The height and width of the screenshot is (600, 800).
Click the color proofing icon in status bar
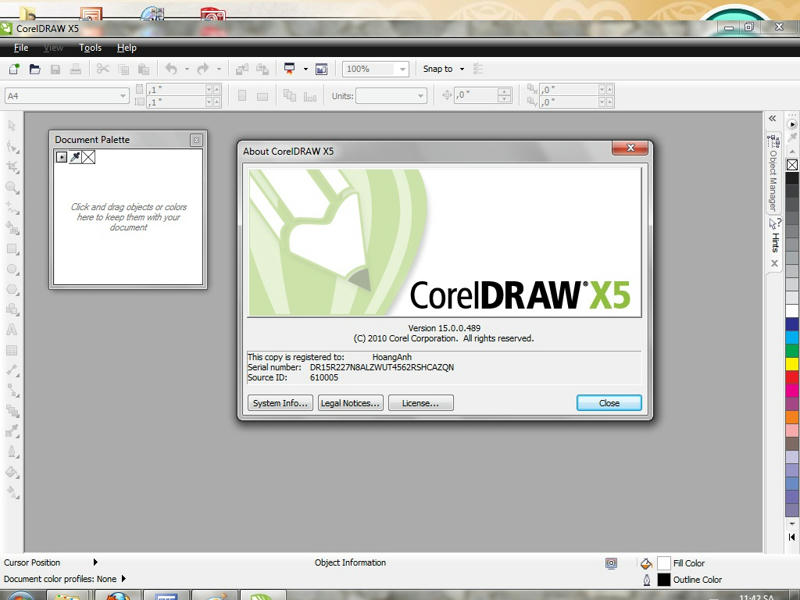coord(611,564)
